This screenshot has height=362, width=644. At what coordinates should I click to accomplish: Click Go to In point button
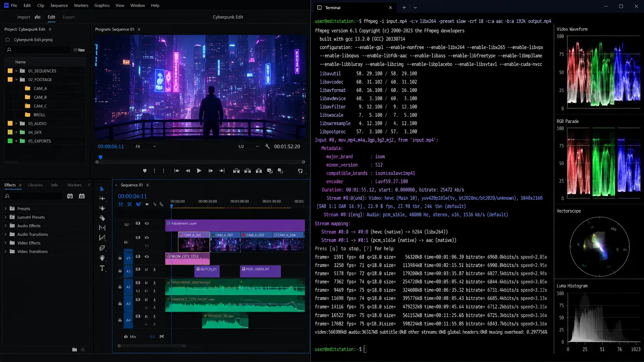click(x=176, y=171)
